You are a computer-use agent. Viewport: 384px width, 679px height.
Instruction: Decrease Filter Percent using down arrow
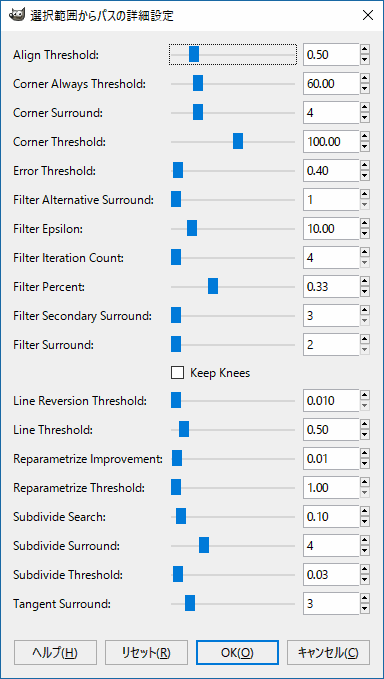[365, 292]
